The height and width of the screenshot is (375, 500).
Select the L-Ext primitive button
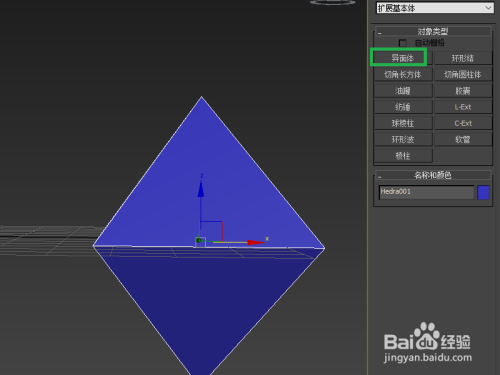point(463,107)
